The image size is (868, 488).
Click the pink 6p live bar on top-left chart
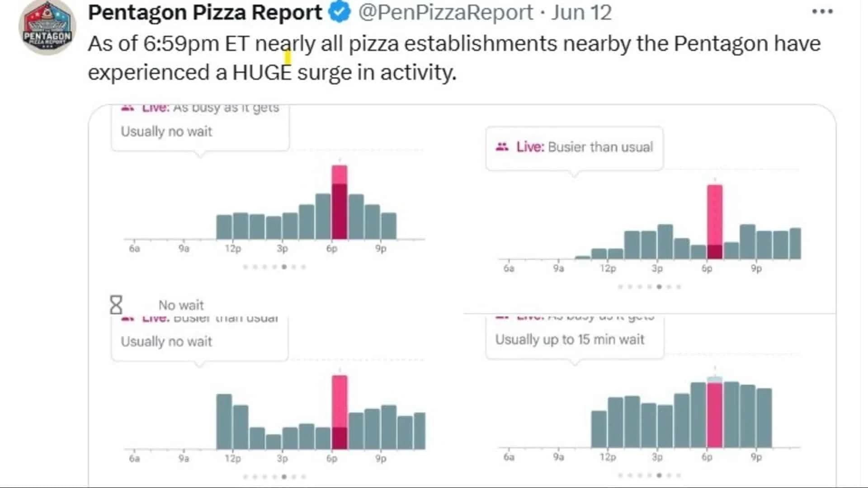point(340,203)
